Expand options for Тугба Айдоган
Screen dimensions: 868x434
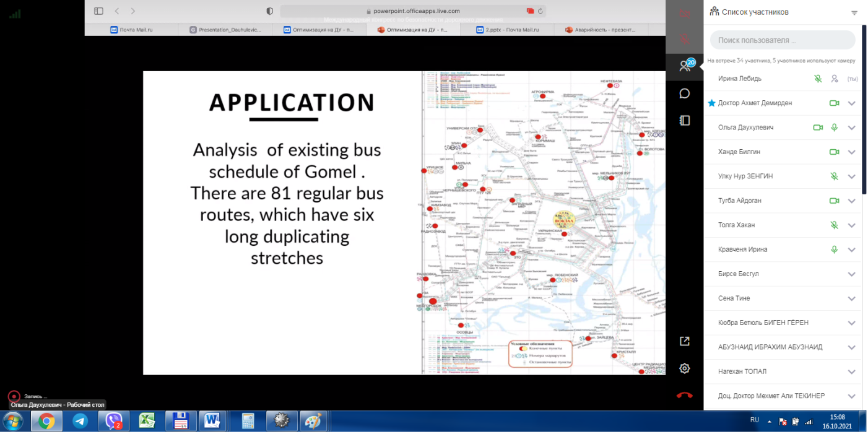click(x=852, y=201)
